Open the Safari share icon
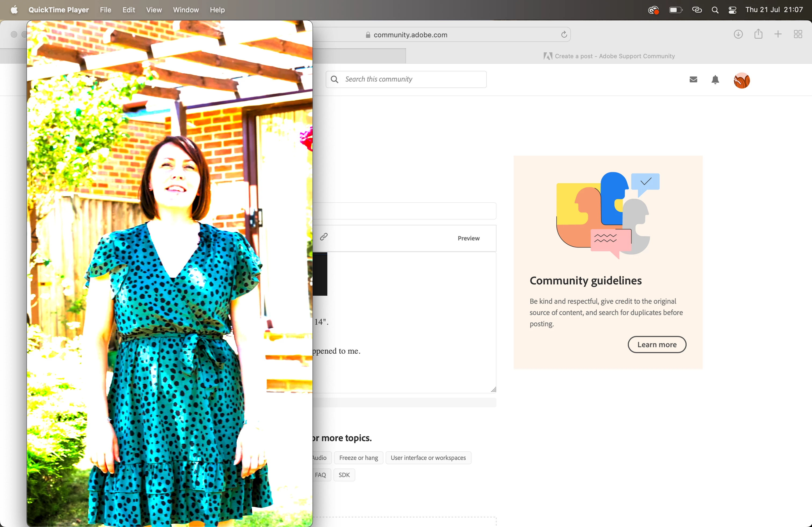812x527 pixels. tap(758, 34)
